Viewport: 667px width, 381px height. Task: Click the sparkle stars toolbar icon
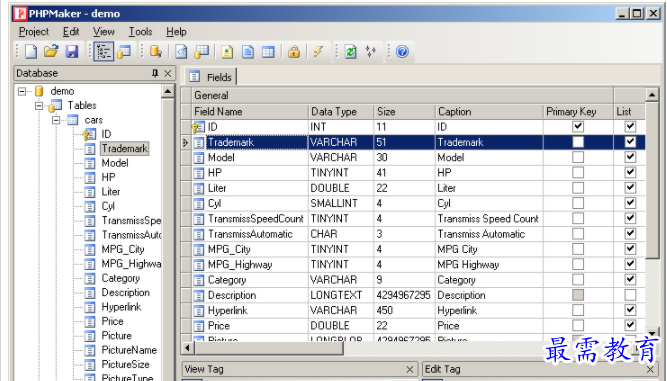(371, 51)
